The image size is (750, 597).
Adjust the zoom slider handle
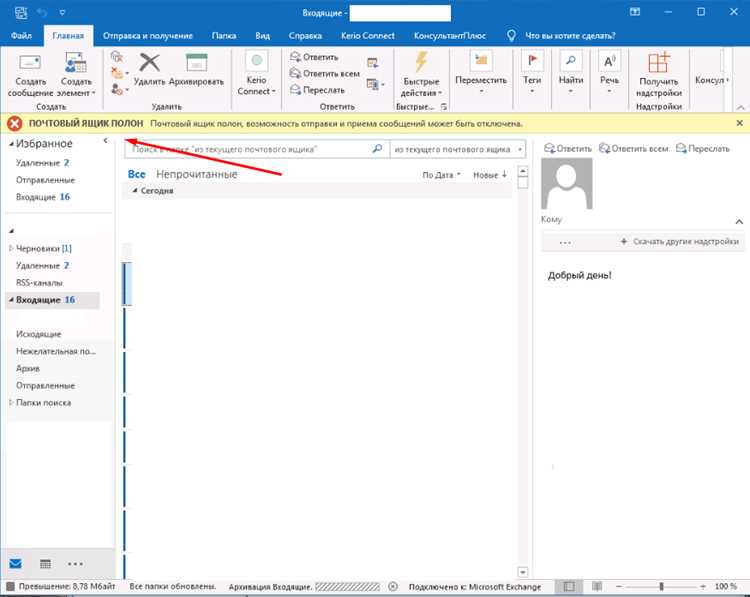pos(662,586)
